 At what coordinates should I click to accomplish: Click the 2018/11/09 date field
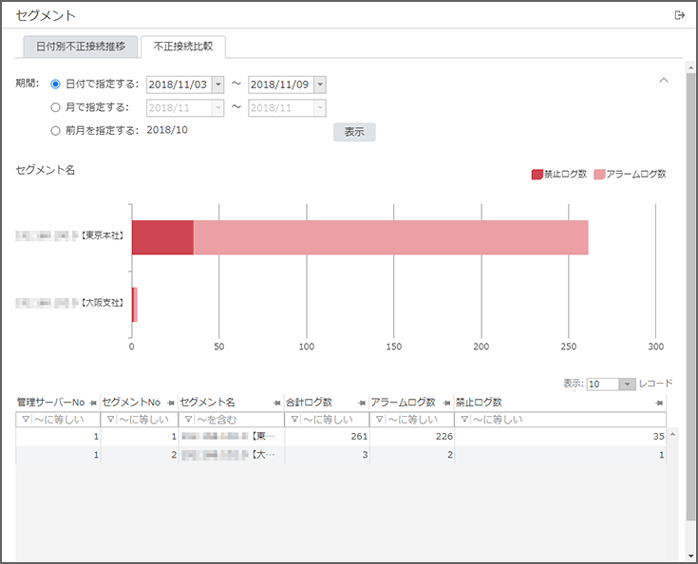281,85
